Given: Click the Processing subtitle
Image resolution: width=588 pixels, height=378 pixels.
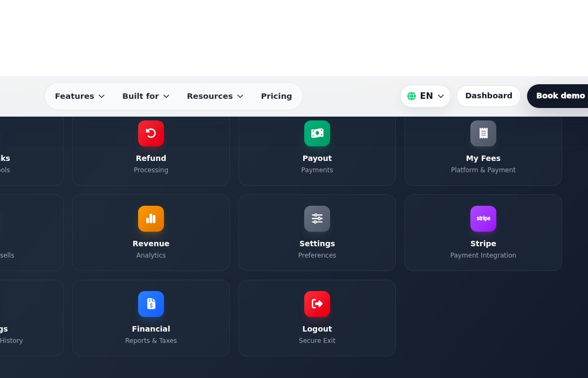Looking at the screenshot, I should click(x=151, y=170).
